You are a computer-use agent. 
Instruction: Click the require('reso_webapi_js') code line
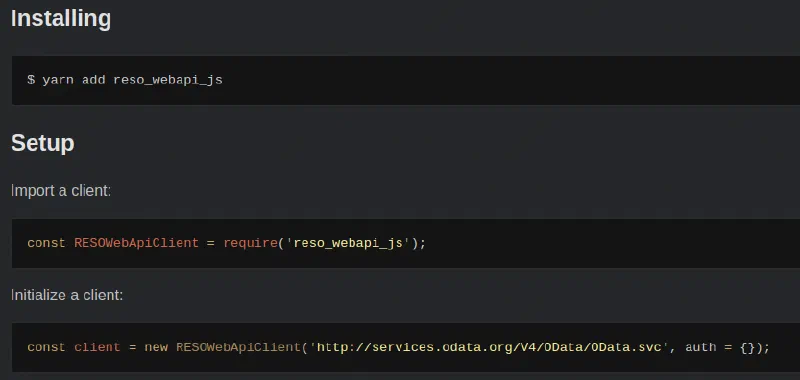[227, 243]
